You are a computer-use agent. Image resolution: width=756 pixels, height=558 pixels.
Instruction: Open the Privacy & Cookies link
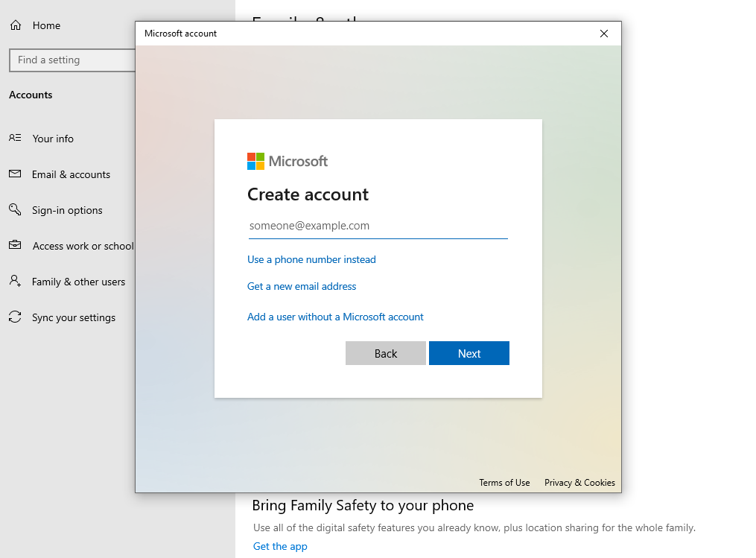pos(579,482)
